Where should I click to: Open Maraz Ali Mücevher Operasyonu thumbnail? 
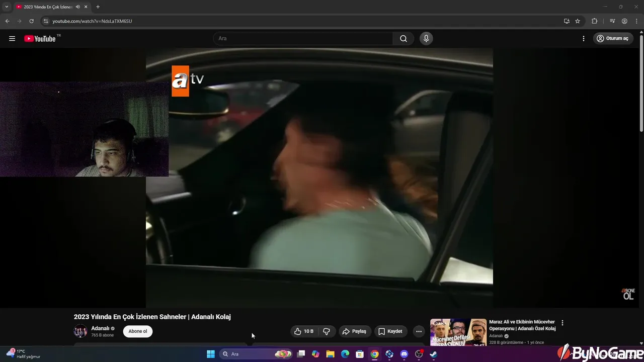(458, 332)
